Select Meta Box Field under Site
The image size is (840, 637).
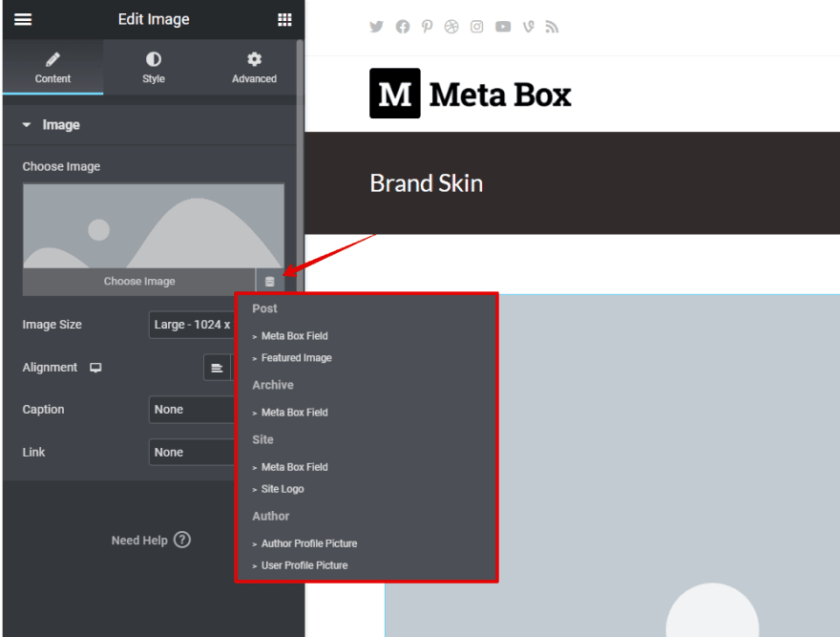pos(294,467)
